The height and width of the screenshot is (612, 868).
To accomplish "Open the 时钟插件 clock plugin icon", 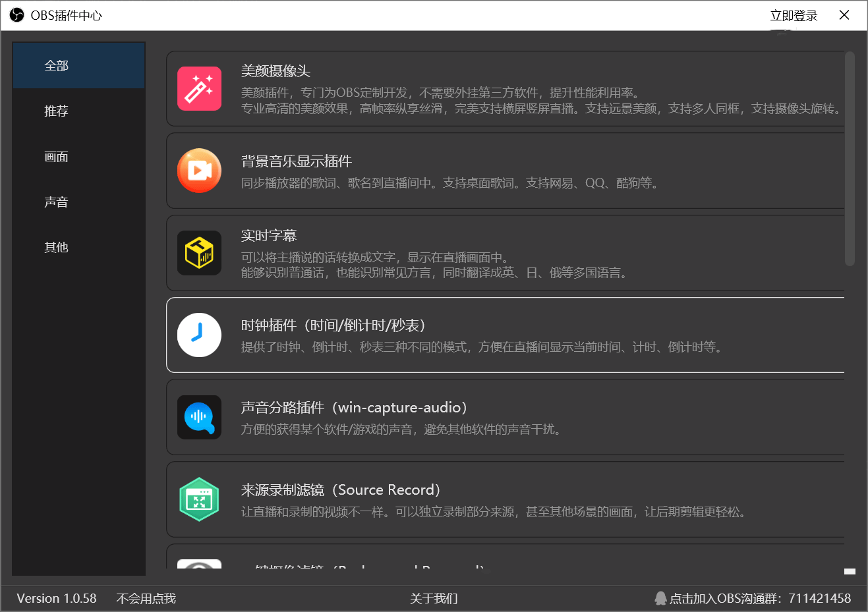I will click(199, 335).
